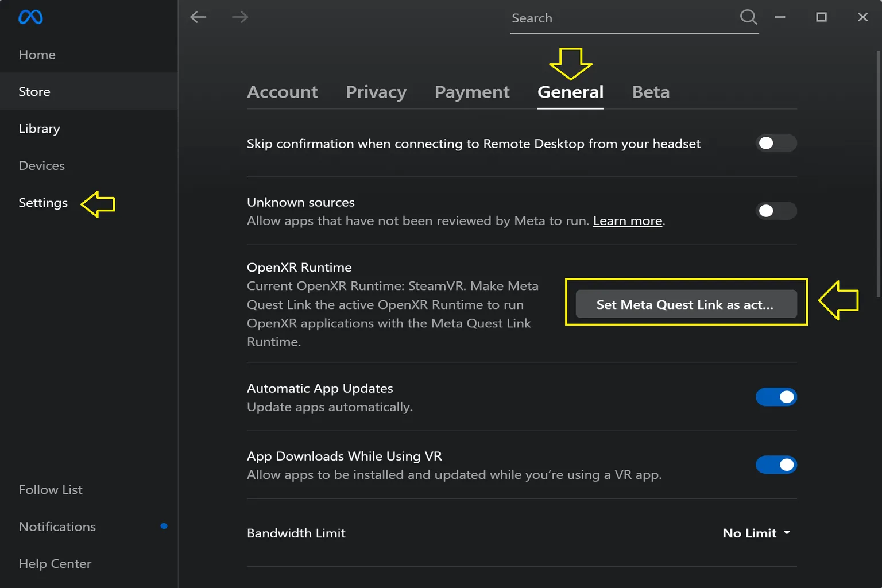Screen dimensions: 882x588
Task: Click the Meta logo icon
Action: click(x=30, y=17)
